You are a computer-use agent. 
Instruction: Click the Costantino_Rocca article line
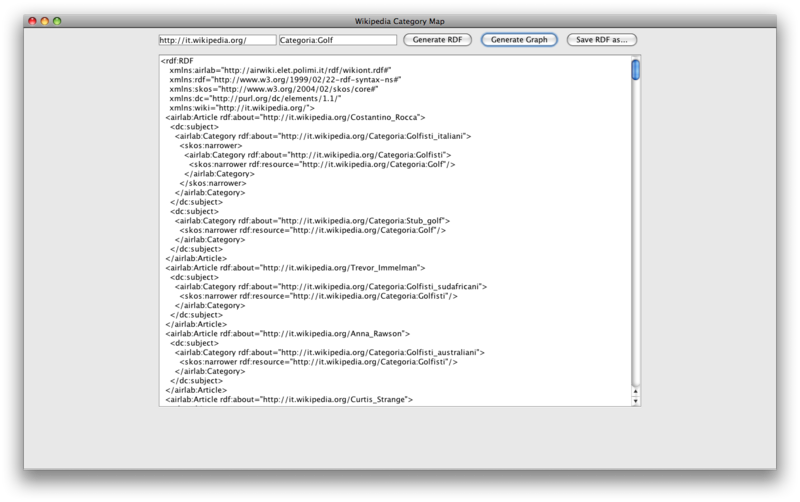pos(296,118)
